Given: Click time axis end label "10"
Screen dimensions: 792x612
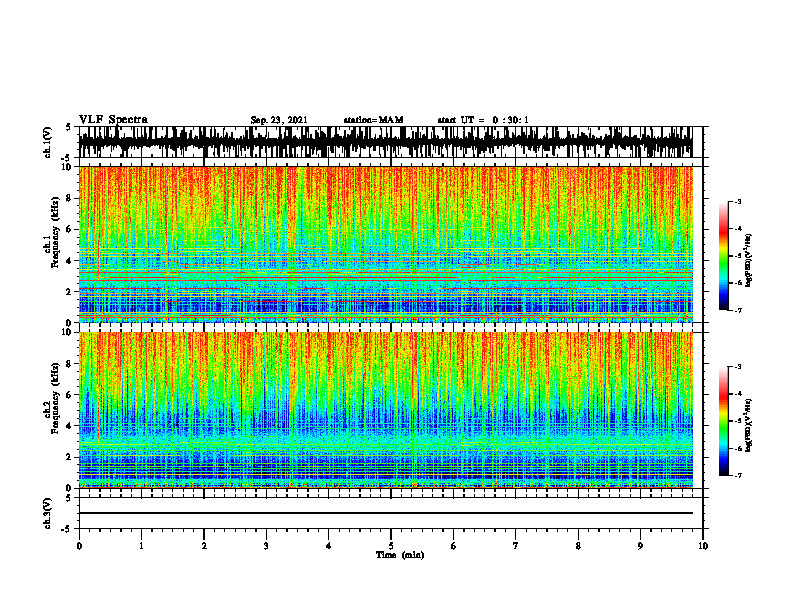Looking at the screenshot, I should pyautogui.click(x=703, y=546).
